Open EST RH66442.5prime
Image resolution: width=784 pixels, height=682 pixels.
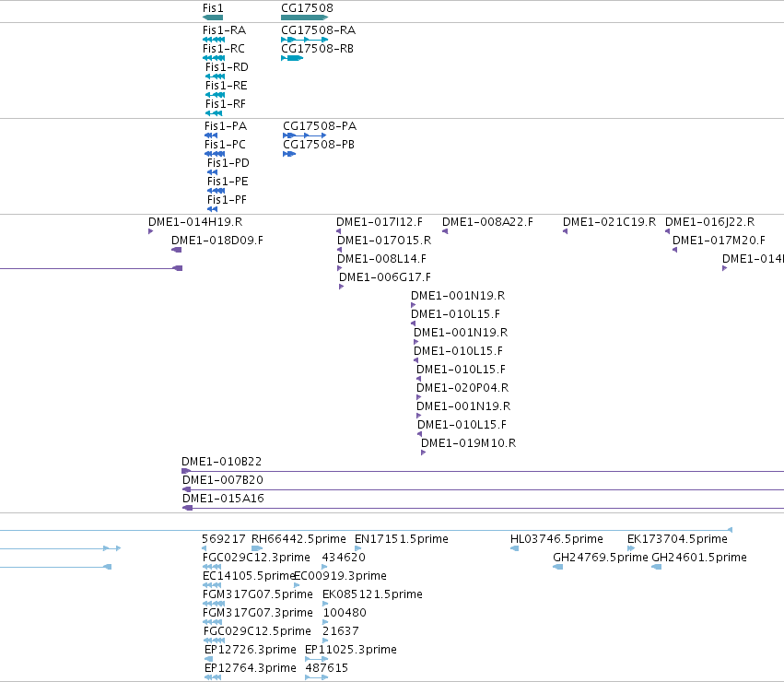pos(298,539)
